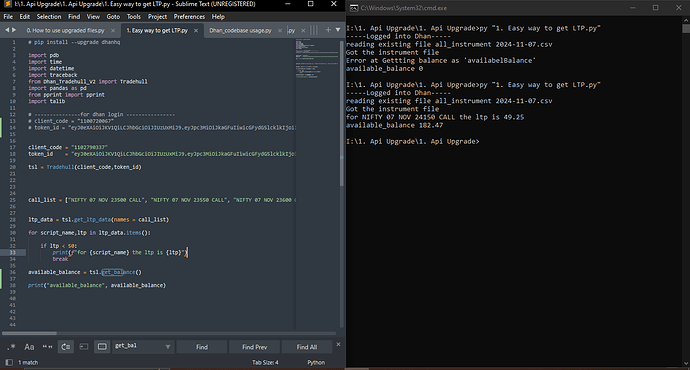Select the '1. Easy way to get LTP.py' tab
This screenshot has width=690, height=370.
tap(157, 30)
